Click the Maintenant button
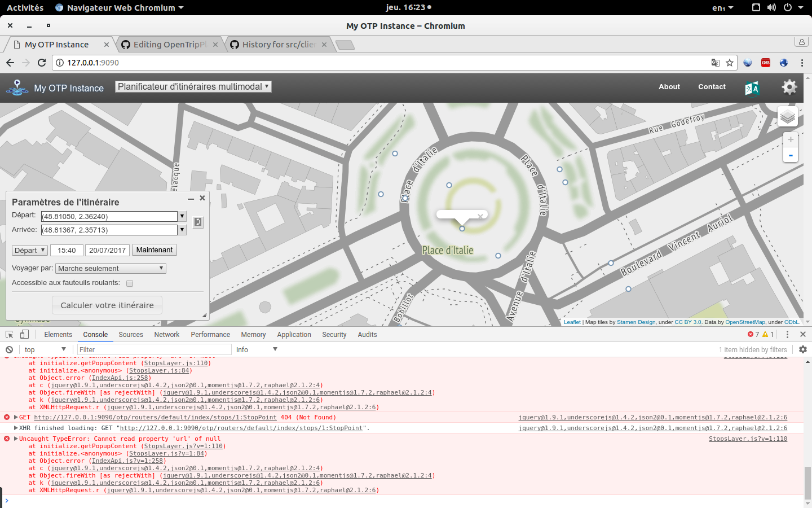The height and width of the screenshot is (508, 812). tap(155, 250)
